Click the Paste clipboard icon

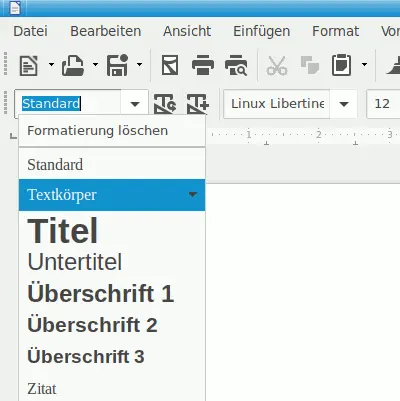point(341,65)
